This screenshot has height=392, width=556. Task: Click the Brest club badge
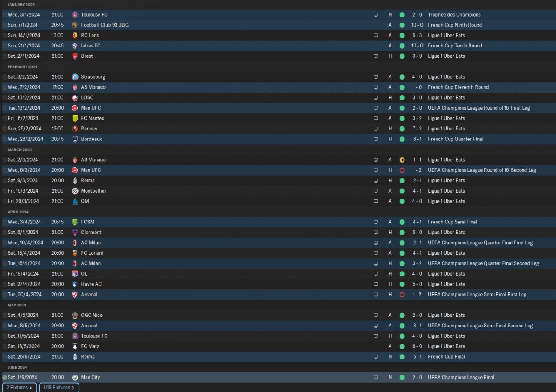pos(75,56)
